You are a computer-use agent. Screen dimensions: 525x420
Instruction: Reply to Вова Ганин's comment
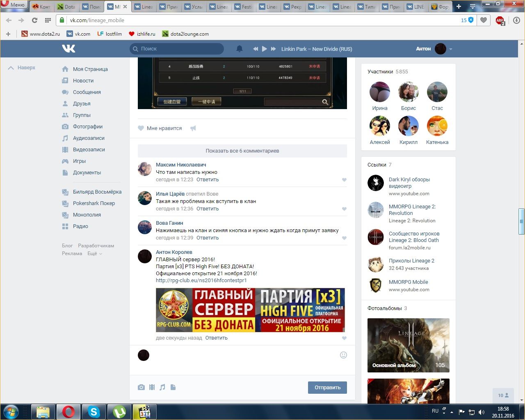208,237
